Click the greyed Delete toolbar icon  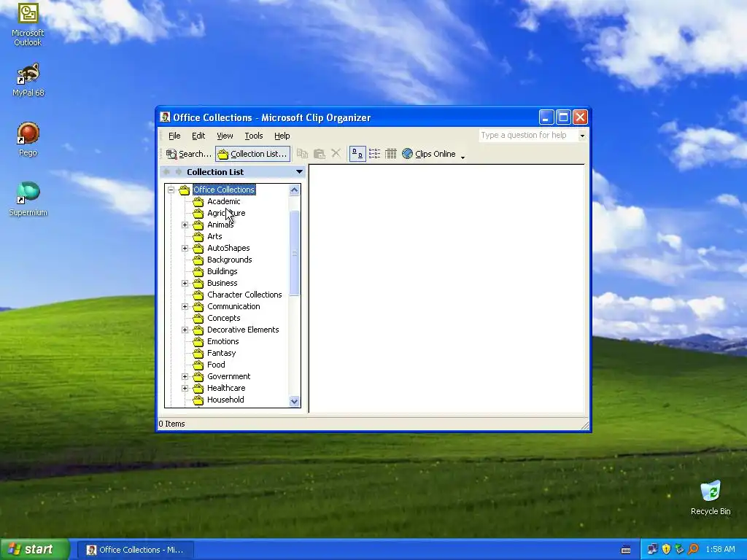click(336, 154)
